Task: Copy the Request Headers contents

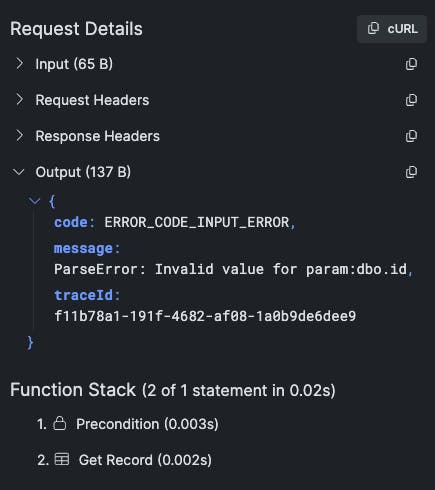Action: point(411,100)
